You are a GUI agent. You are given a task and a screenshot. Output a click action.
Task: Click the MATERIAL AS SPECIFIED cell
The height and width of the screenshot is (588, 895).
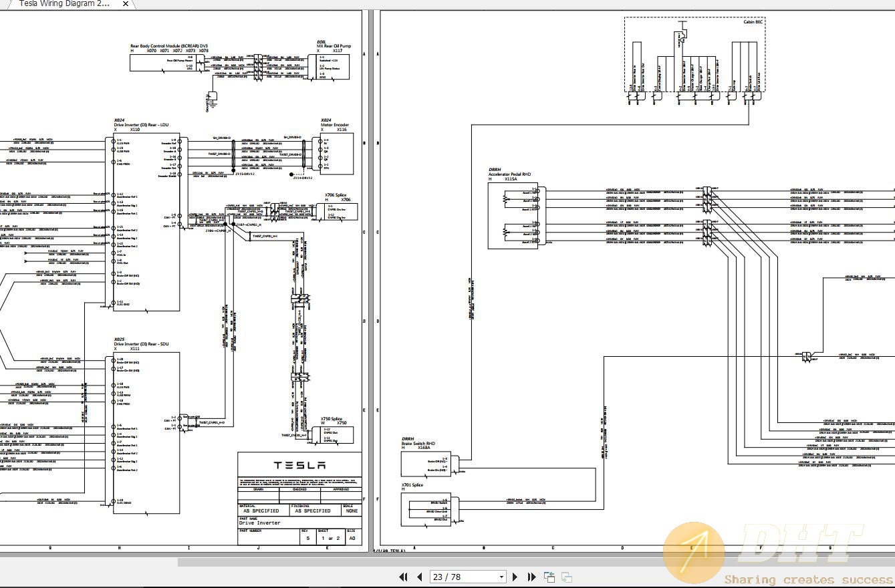point(263,508)
